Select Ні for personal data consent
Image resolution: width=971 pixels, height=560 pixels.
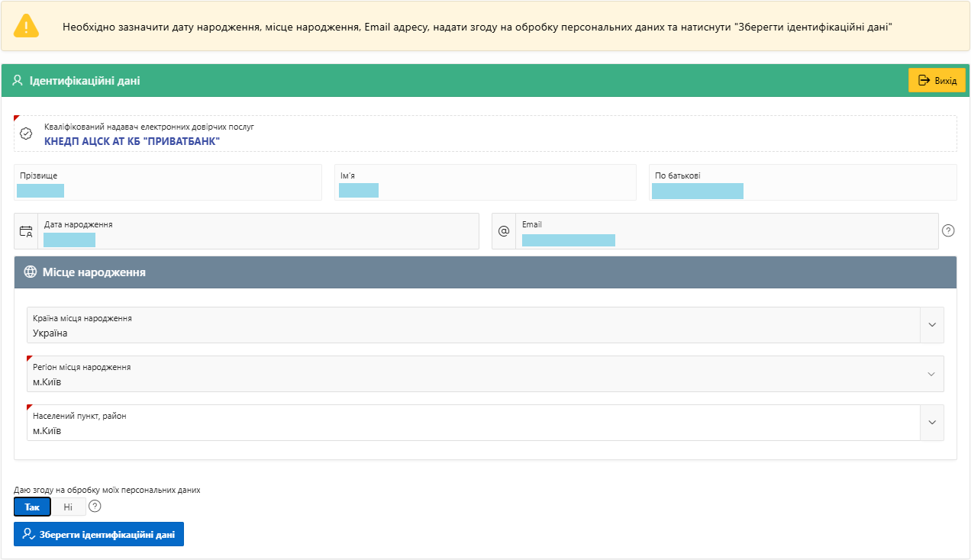(x=69, y=507)
